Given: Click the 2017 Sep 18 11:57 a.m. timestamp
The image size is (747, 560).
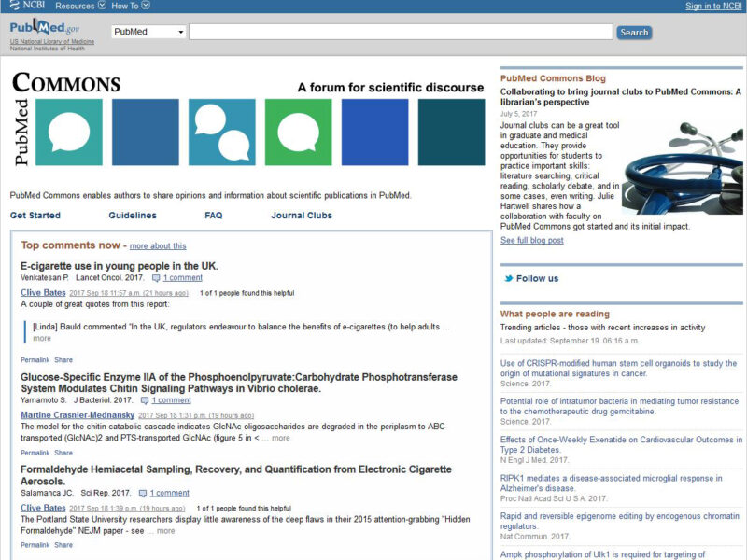Looking at the screenshot, I should [129, 293].
